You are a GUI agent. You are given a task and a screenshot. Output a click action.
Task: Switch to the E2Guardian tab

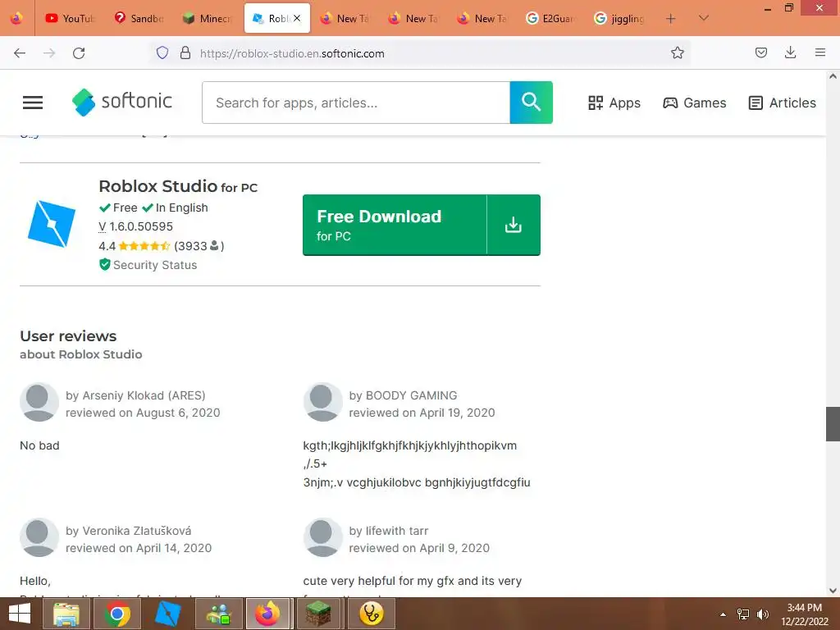coord(550,18)
